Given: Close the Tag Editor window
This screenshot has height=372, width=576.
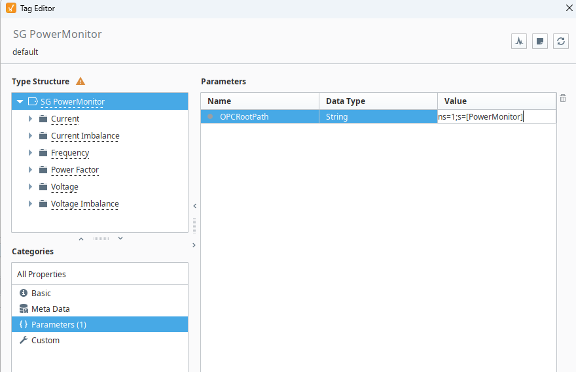Looking at the screenshot, I should 569,8.
